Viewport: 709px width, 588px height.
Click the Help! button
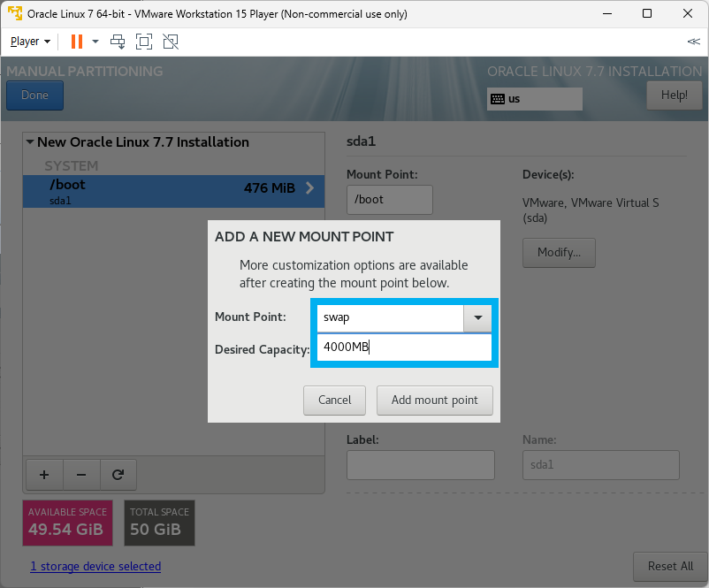pyautogui.click(x=674, y=95)
